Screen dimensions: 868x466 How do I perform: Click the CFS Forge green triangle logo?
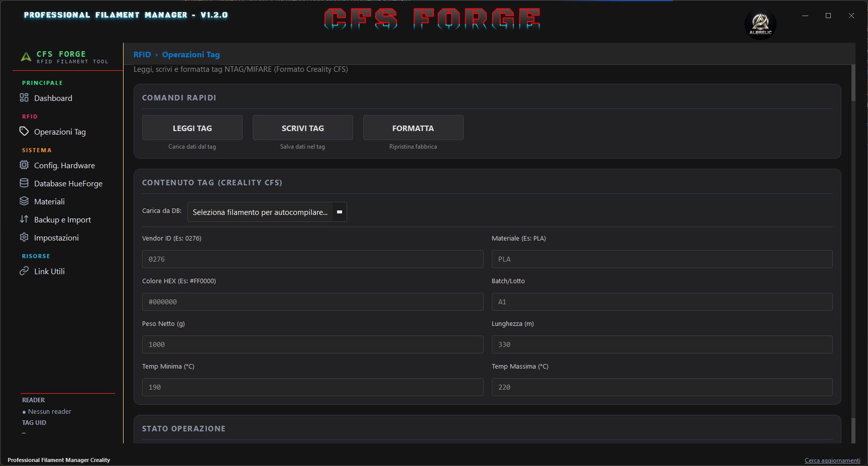pyautogui.click(x=26, y=57)
